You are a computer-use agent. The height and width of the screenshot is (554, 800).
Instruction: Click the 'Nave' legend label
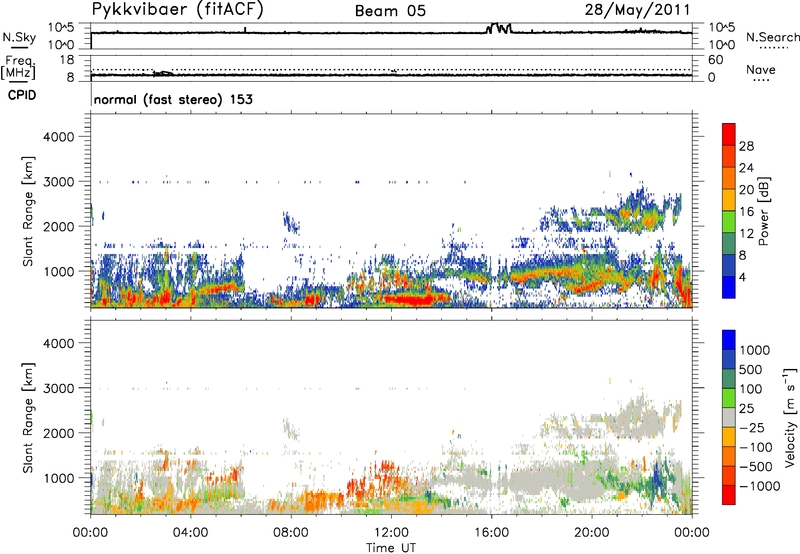pyautogui.click(x=761, y=69)
